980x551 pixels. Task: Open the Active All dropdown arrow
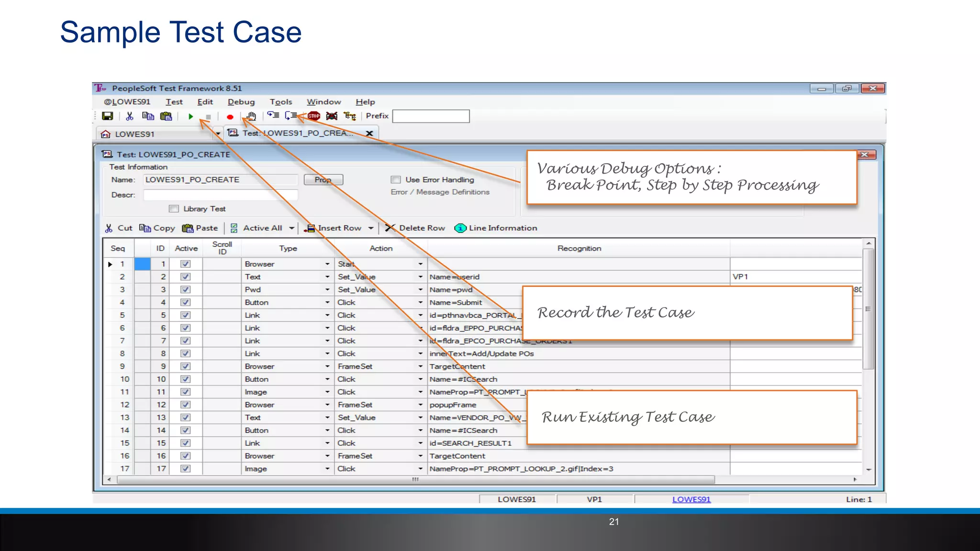(x=291, y=228)
